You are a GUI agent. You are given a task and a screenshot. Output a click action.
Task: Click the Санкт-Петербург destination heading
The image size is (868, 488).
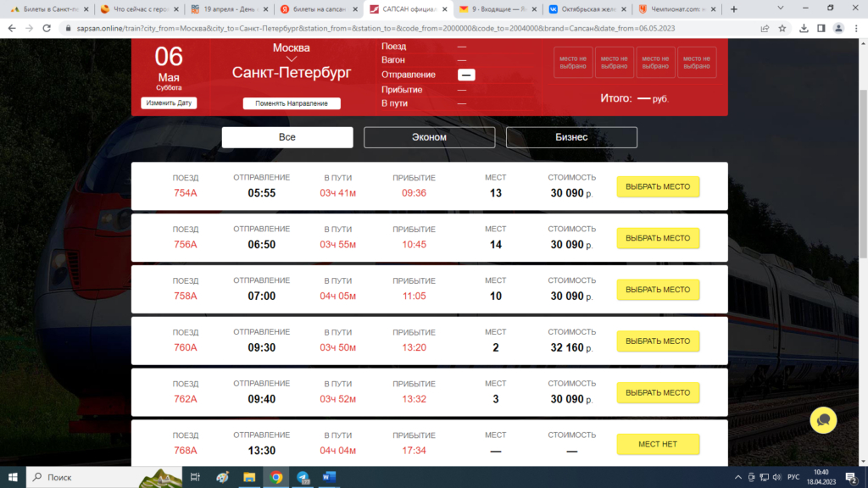point(292,73)
